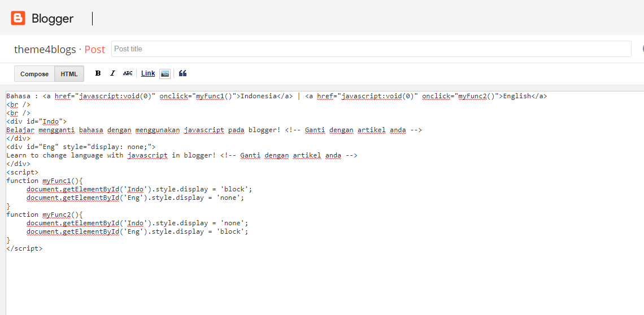Click the theme4blogs blog name

click(x=45, y=49)
